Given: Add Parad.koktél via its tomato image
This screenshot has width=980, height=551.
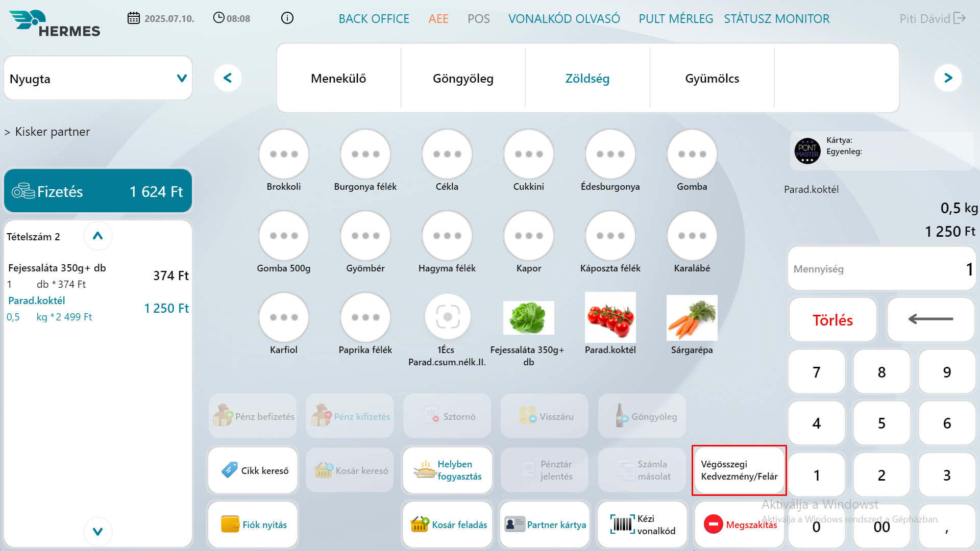Looking at the screenshot, I should 610,317.
